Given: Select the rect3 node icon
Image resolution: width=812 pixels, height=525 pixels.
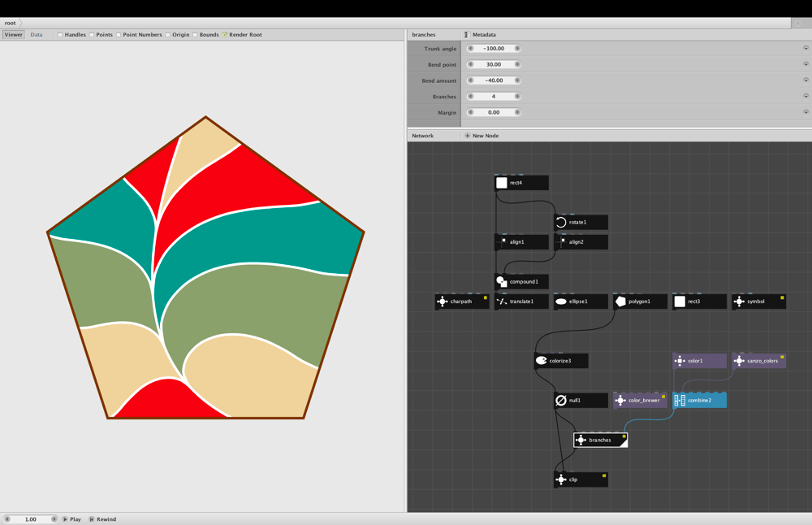Looking at the screenshot, I should [x=680, y=302].
